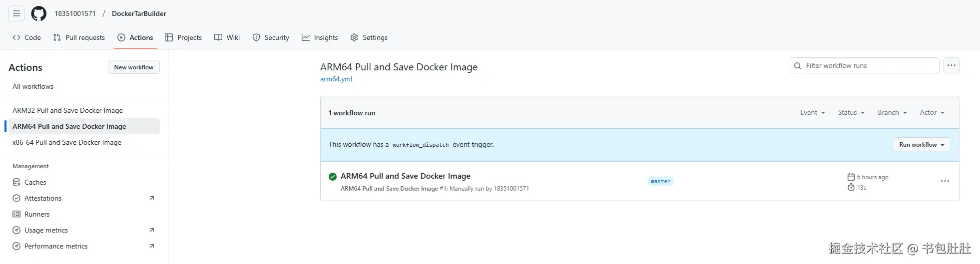Open the Branch filter dropdown
980x264 pixels.
[x=892, y=113]
